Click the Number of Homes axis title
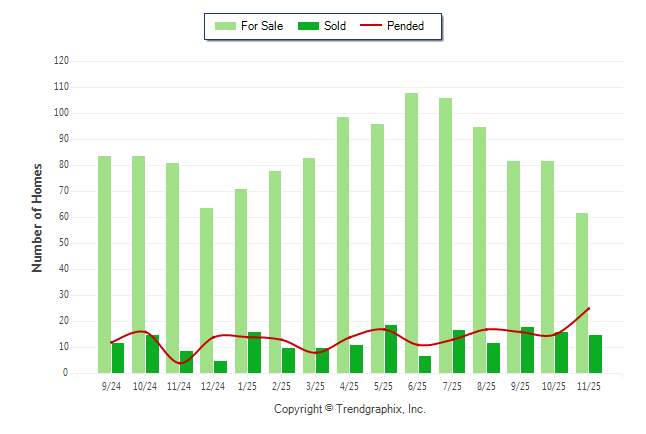 pos(37,217)
